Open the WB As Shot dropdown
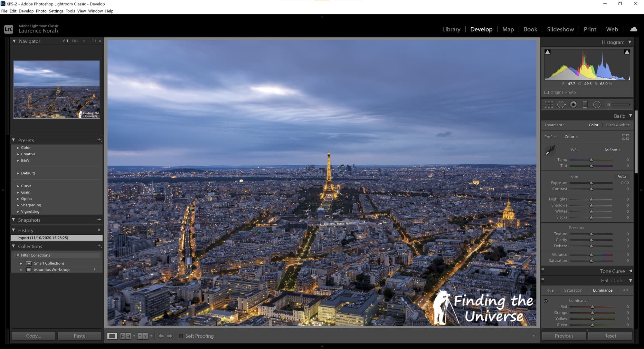Screen dimensions: 644x349 [612, 150]
